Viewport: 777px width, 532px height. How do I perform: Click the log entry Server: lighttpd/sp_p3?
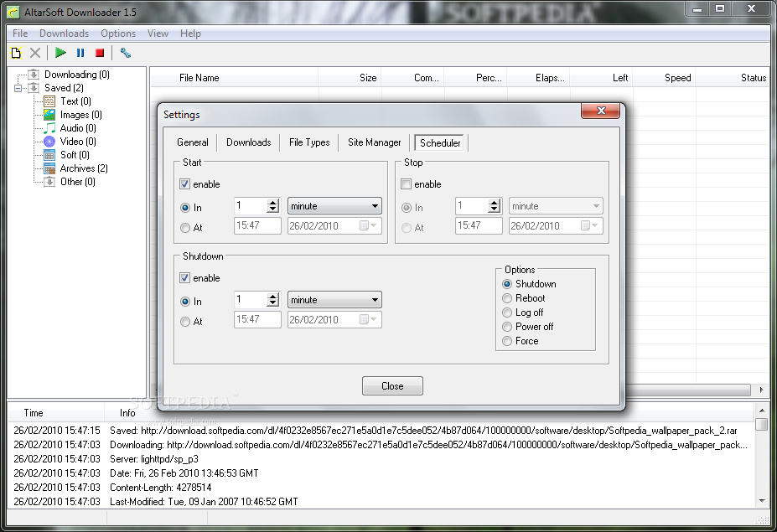tap(154, 458)
